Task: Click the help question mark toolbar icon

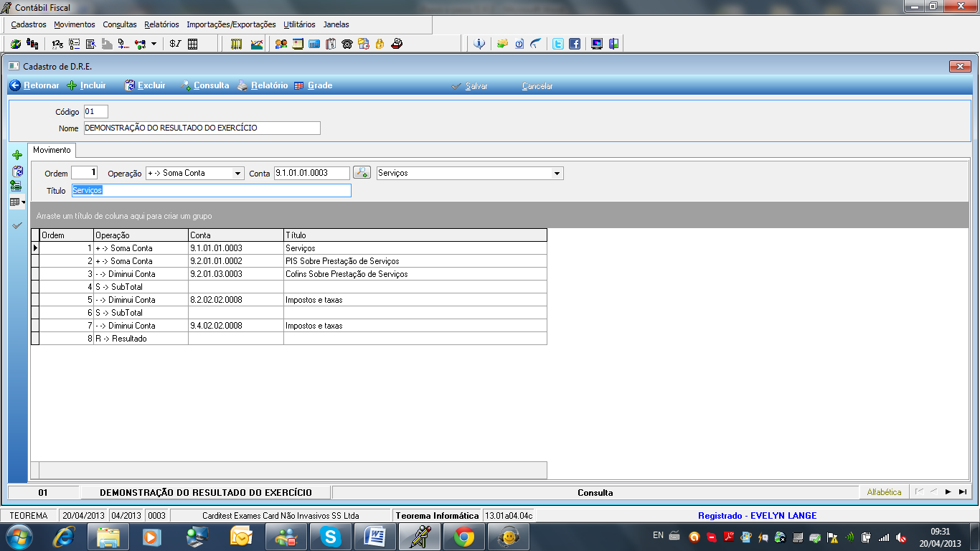Action: [x=519, y=44]
